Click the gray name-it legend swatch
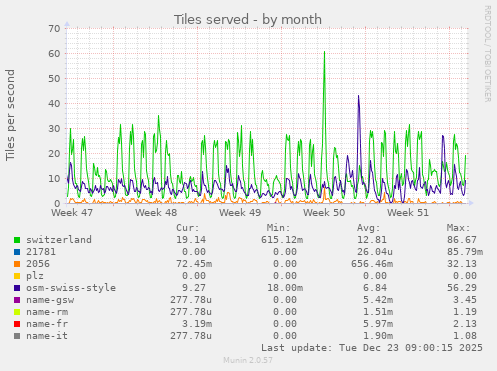Image resolution: width=497 pixels, height=371 pixels. pyautogui.click(x=17, y=336)
